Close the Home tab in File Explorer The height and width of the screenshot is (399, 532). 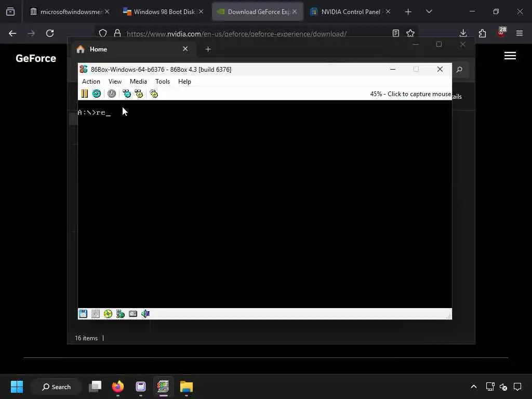185,49
